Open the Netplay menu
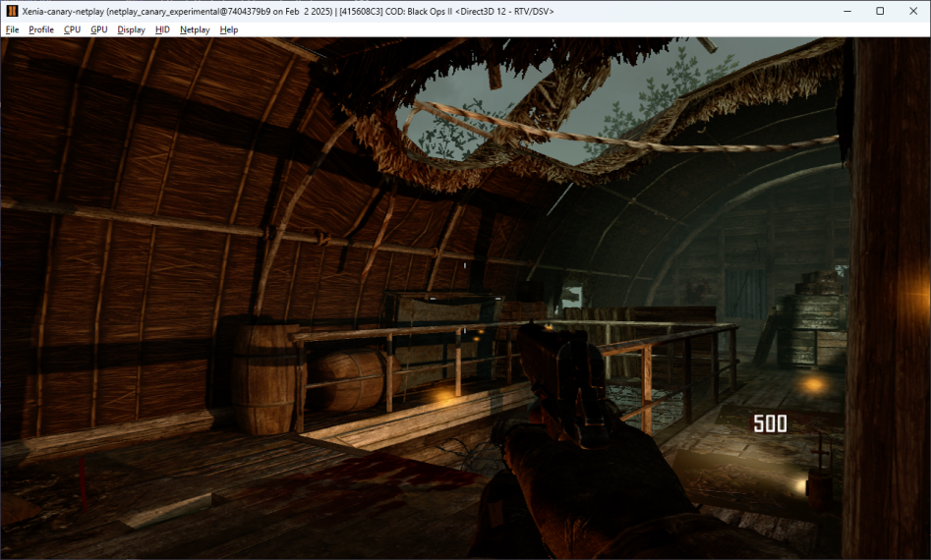This screenshot has width=931, height=560. pos(195,29)
